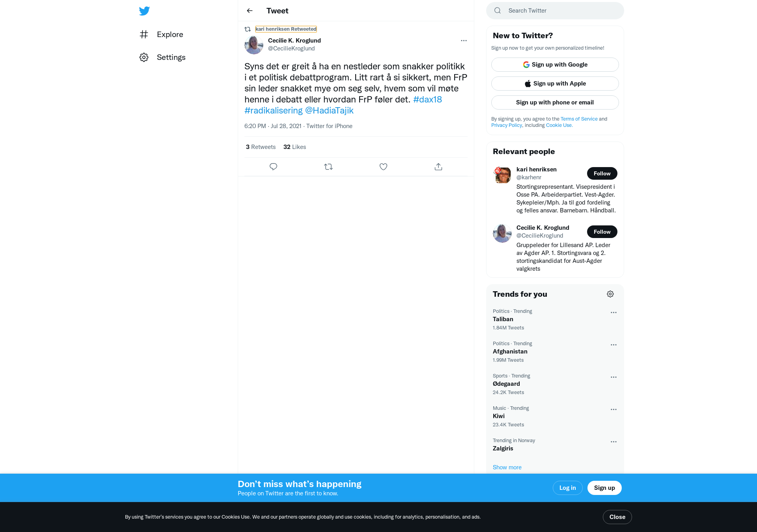Retweet using the retweet icon below tweet
Image resolution: width=757 pixels, height=532 pixels.
(328, 167)
